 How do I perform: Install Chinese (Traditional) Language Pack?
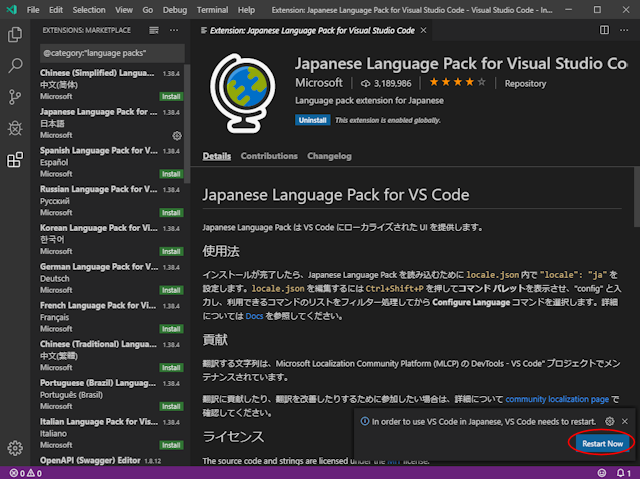171,368
